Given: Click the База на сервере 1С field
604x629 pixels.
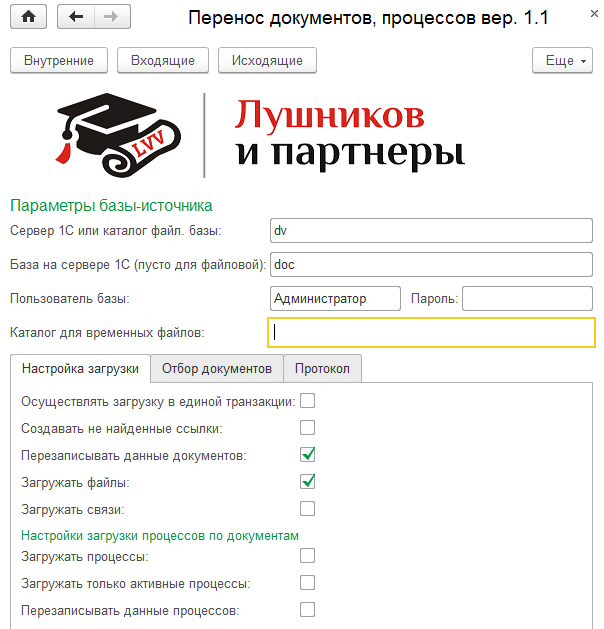Looking at the screenshot, I should point(431,264).
